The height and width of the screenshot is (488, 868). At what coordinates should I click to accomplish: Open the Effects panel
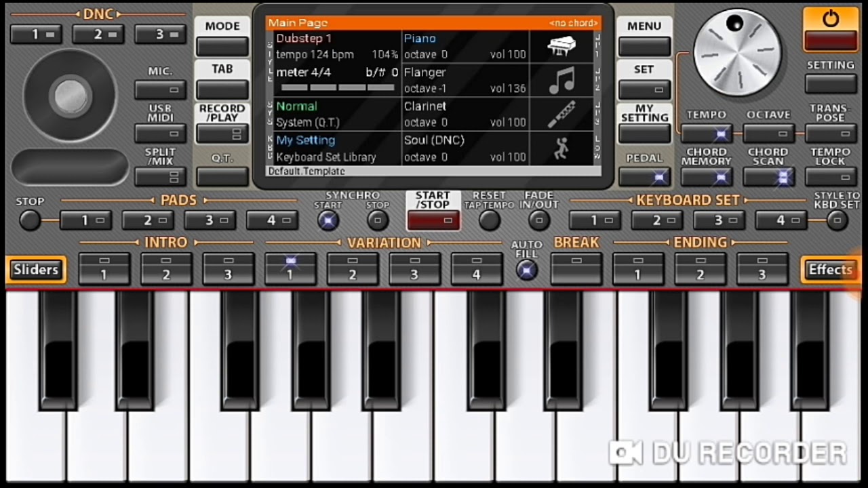(x=830, y=269)
